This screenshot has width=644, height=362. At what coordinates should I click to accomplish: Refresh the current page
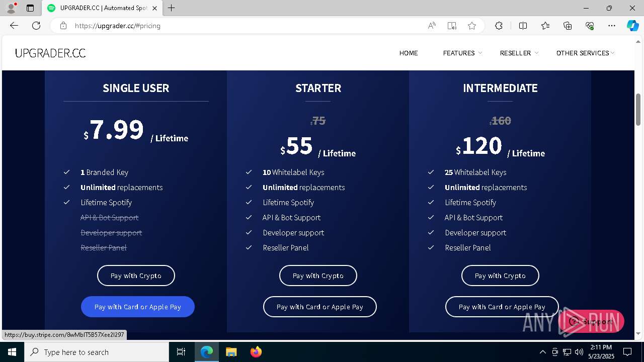click(36, 26)
